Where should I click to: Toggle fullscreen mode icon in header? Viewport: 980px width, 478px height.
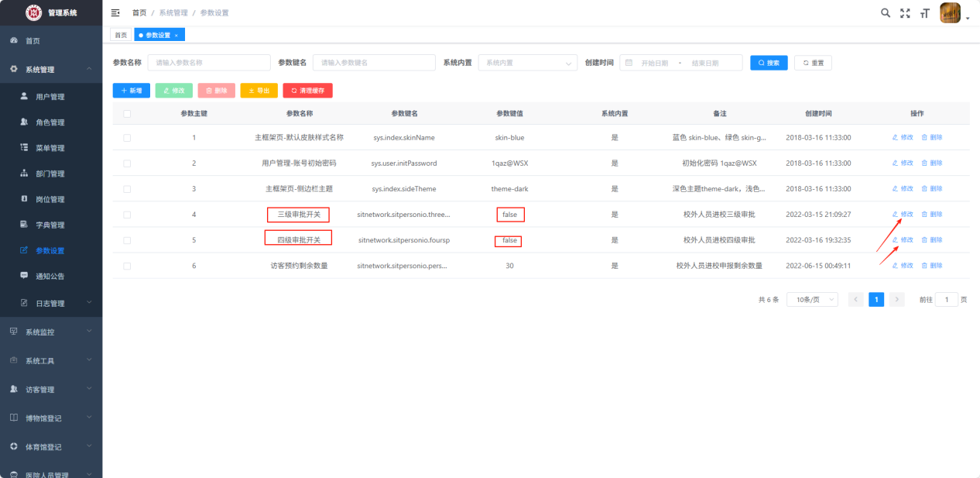tap(905, 13)
